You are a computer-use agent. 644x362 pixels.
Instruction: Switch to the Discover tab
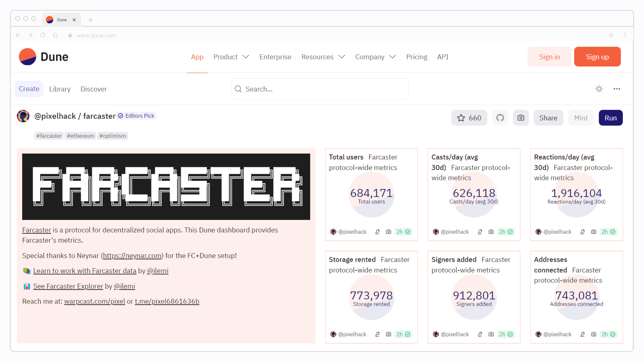(94, 89)
